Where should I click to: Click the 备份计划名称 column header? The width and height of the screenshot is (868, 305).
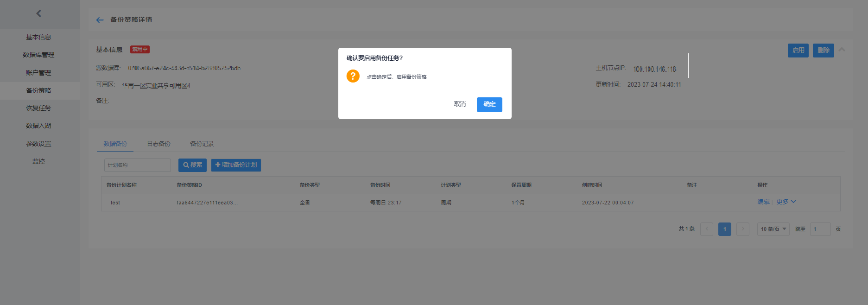point(121,185)
